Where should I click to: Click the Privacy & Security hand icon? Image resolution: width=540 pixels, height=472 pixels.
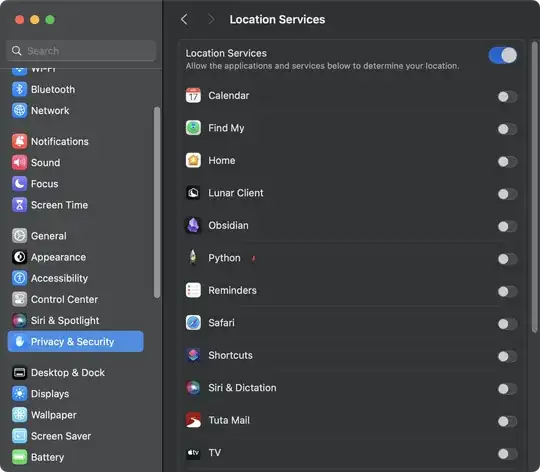click(20, 342)
